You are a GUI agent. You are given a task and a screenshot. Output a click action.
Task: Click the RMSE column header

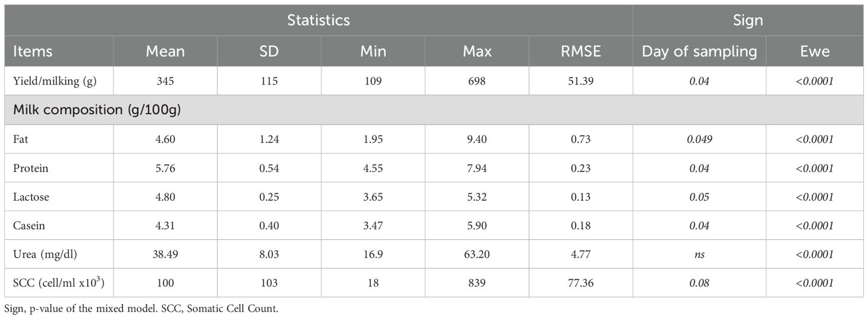(x=581, y=51)
